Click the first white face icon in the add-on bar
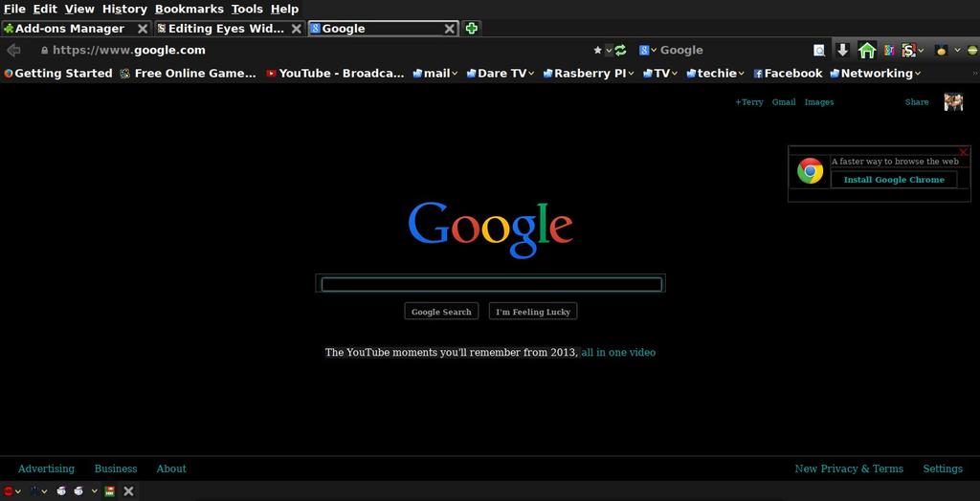980x501 pixels. pos(61,491)
